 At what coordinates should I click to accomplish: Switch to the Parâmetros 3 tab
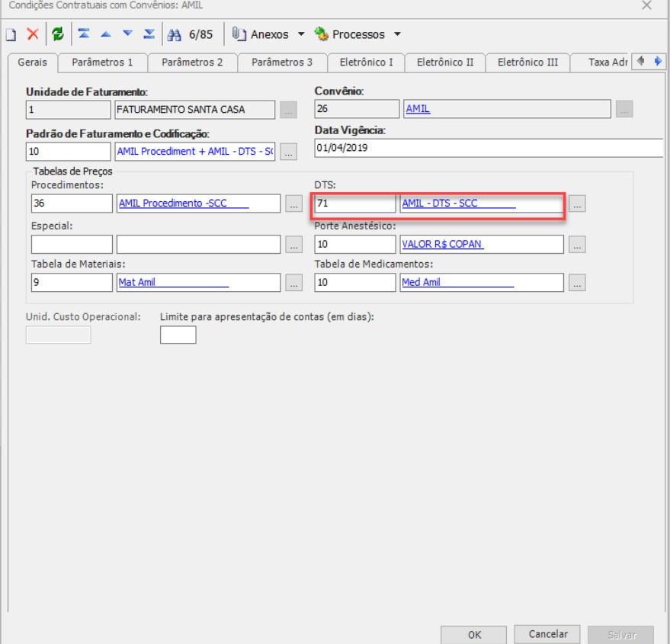[x=282, y=62]
